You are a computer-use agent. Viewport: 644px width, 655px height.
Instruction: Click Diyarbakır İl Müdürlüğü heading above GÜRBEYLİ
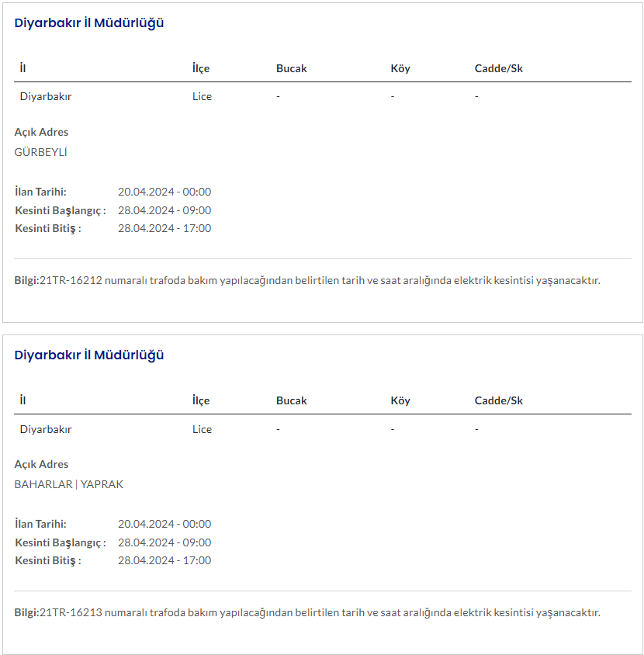pyautogui.click(x=89, y=23)
